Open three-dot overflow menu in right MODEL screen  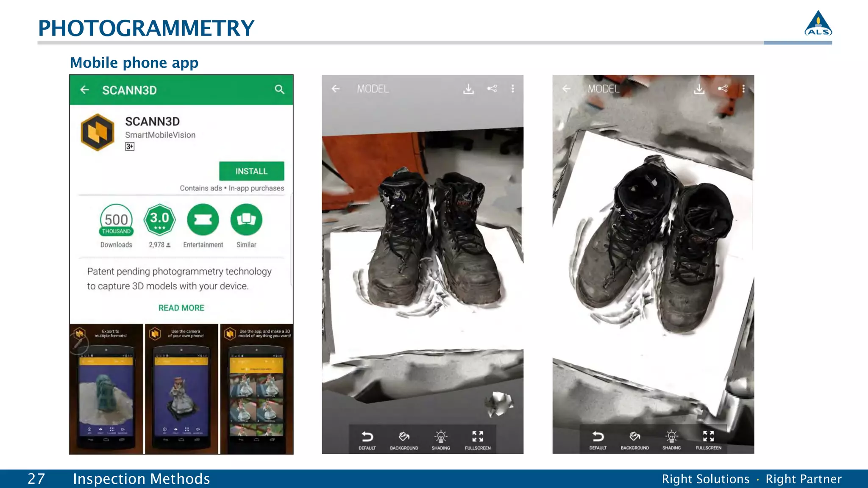(x=743, y=89)
